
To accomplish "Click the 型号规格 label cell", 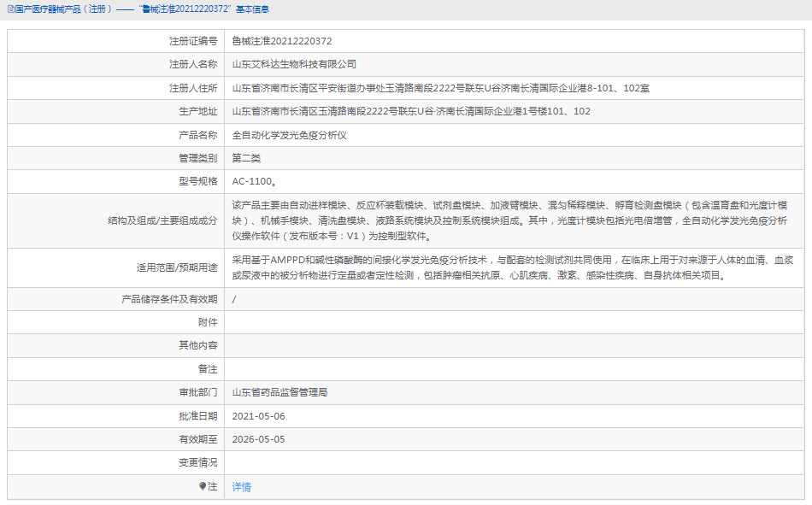I will (x=116, y=181).
